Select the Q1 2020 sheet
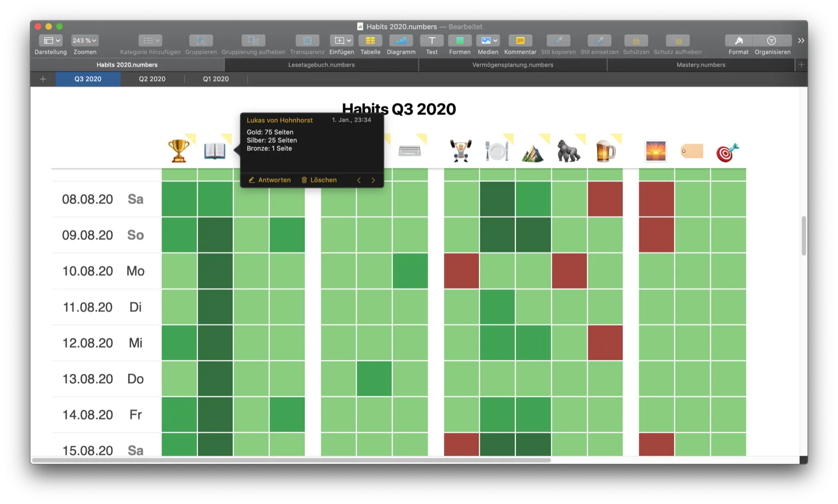Image resolution: width=838 pixels, height=504 pixels. pyautogui.click(x=216, y=79)
